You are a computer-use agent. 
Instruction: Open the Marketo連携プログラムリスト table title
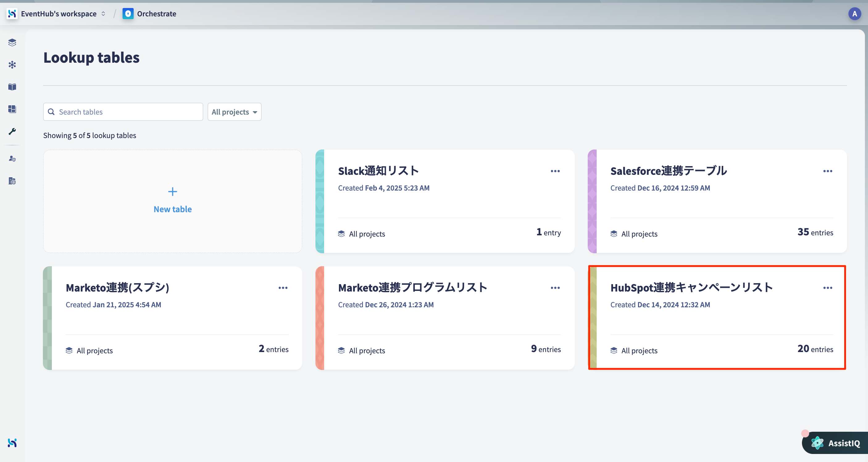tap(413, 288)
